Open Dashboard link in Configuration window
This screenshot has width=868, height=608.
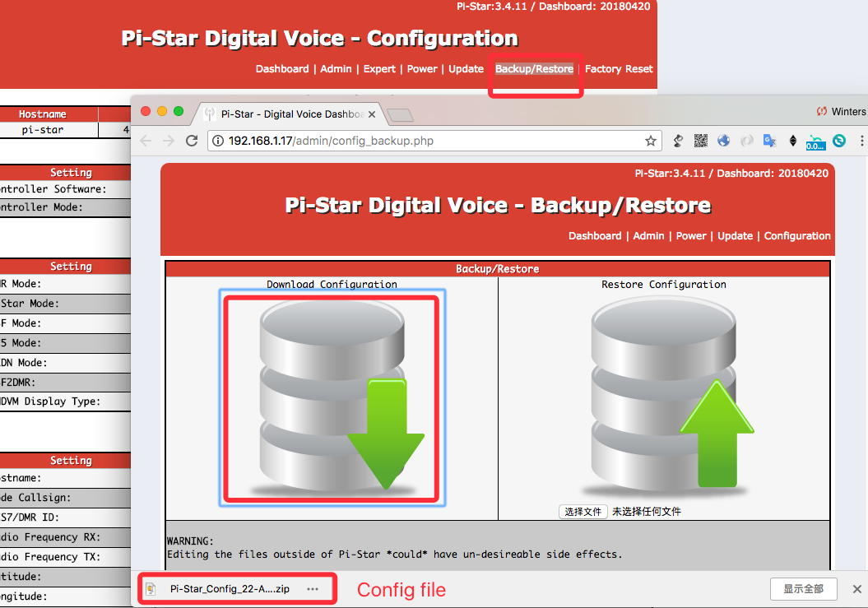tap(282, 68)
